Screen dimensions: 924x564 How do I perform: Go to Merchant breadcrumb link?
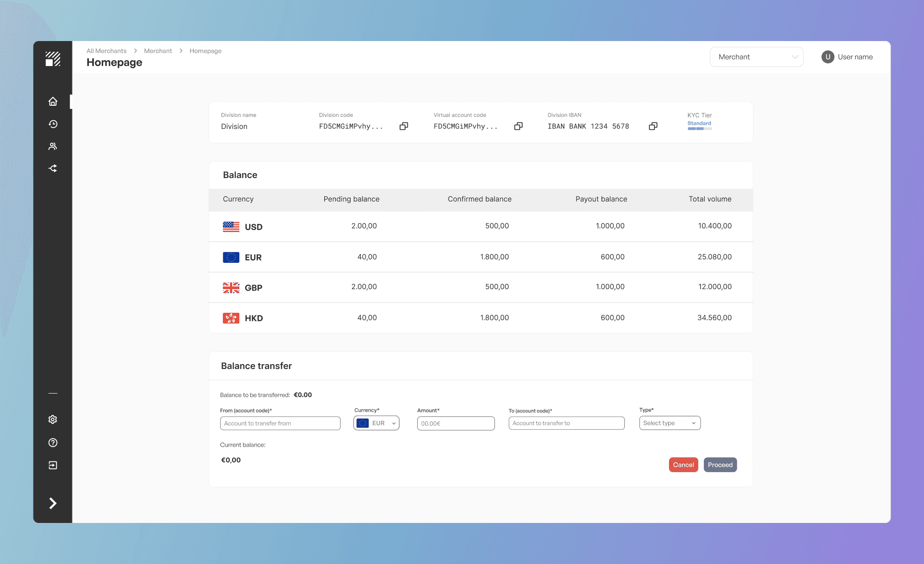[158, 51]
